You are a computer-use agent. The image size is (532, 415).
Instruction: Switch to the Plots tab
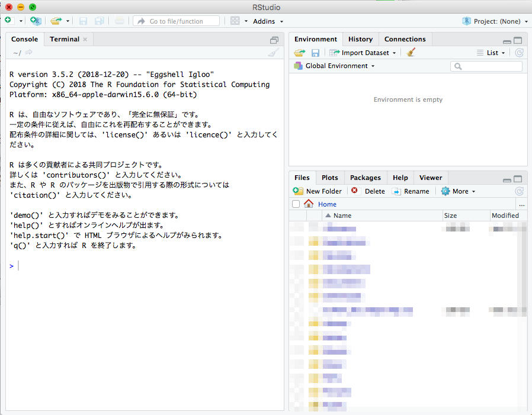pyautogui.click(x=330, y=178)
